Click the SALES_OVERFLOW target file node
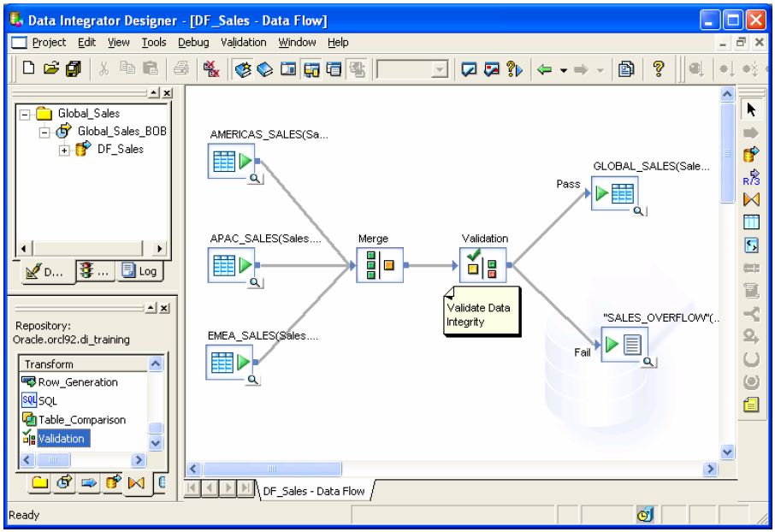The image size is (775, 532). (624, 344)
